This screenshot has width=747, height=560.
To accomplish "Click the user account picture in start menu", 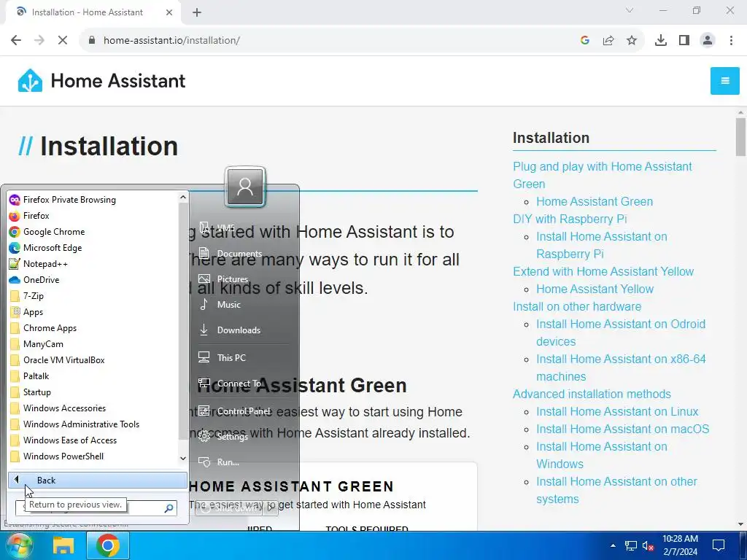I will point(245,187).
